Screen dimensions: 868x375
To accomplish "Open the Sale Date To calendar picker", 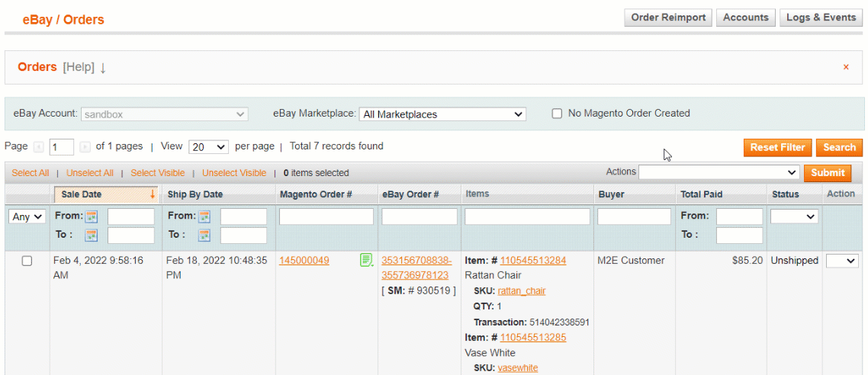I will tap(91, 235).
